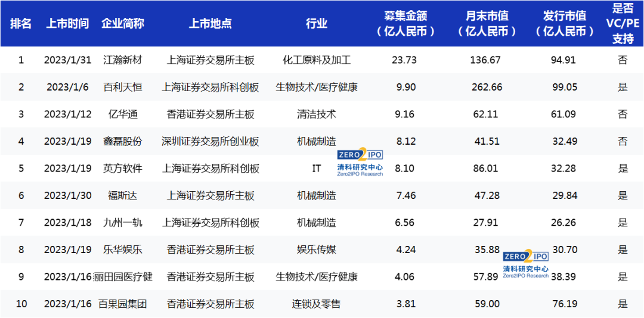Click raised amount 9.90
This screenshot has height=318, width=644.
tap(405, 88)
